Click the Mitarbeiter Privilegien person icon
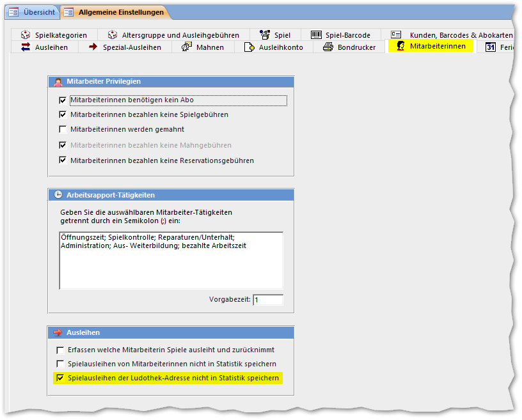522x420 pixels. (x=58, y=82)
